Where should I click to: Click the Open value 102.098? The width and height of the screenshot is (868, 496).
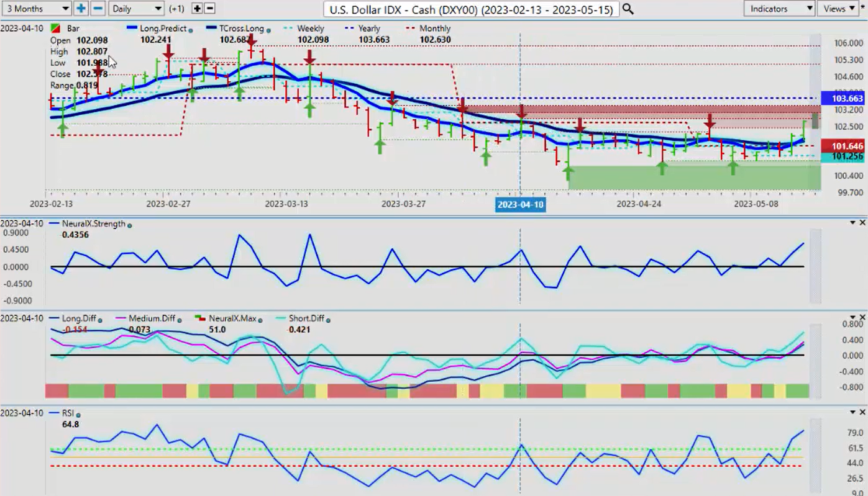pos(91,40)
